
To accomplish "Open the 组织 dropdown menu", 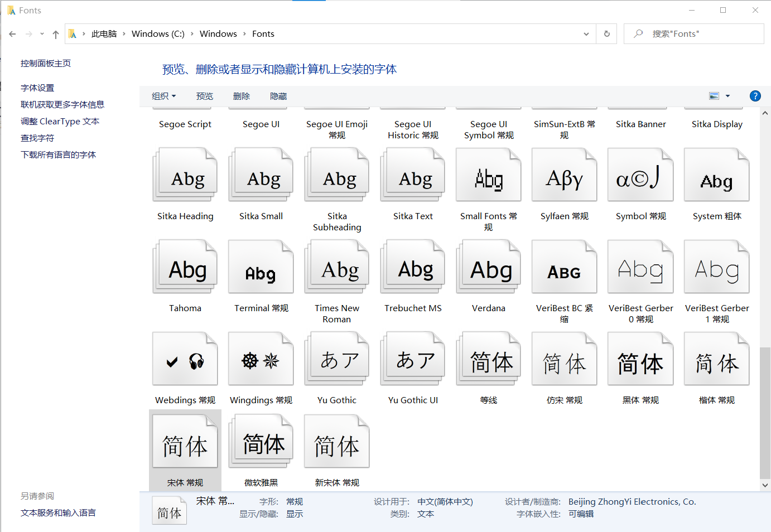I will pos(163,96).
